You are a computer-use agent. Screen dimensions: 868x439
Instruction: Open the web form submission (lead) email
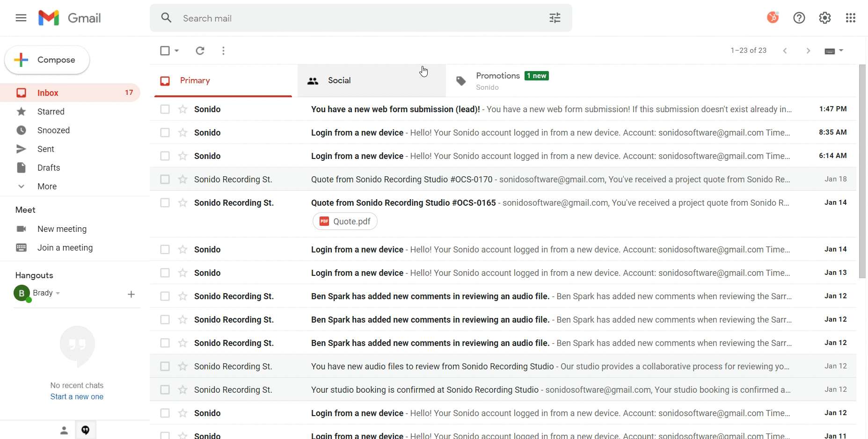pos(503,109)
